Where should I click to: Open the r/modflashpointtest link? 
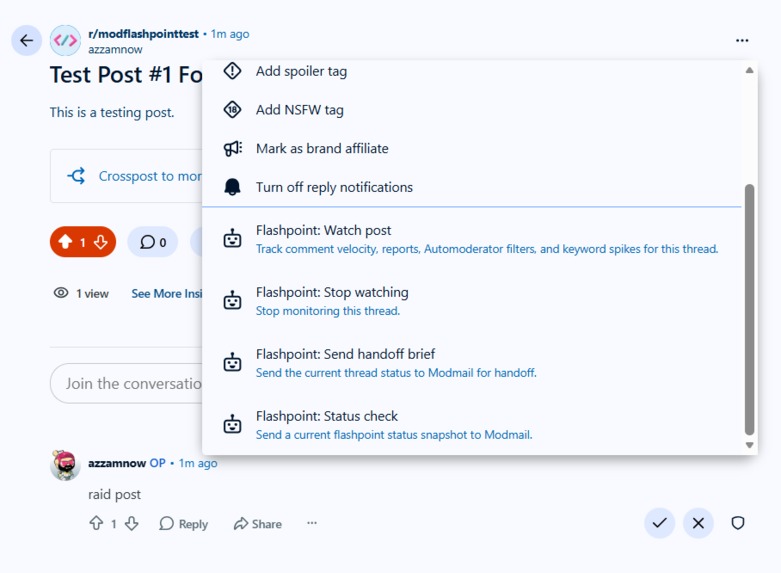(x=143, y=34)
